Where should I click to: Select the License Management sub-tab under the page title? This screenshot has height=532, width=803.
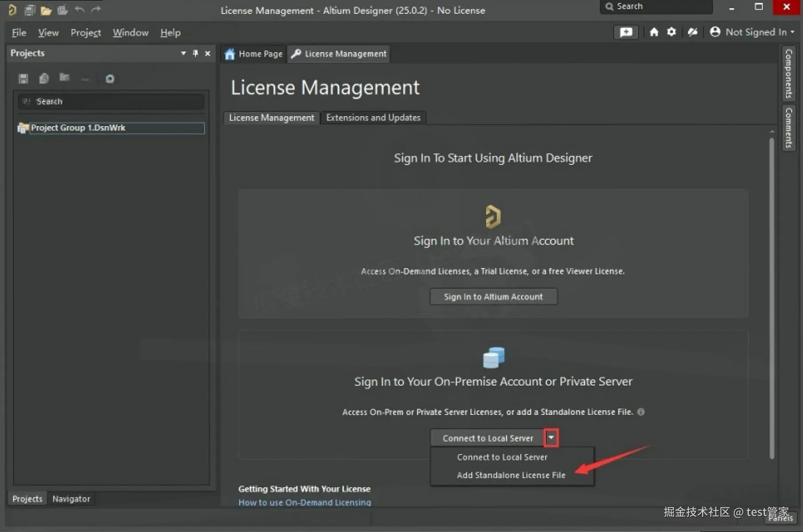tap(271, 118)
